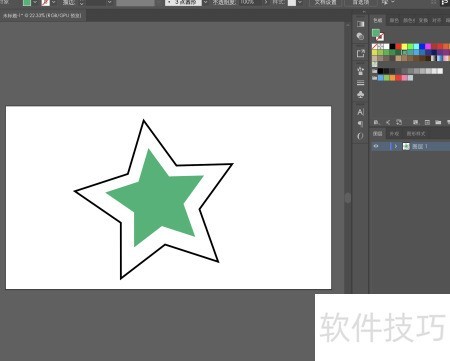Switch to the Appearance (外观) tab

(394, 134)
